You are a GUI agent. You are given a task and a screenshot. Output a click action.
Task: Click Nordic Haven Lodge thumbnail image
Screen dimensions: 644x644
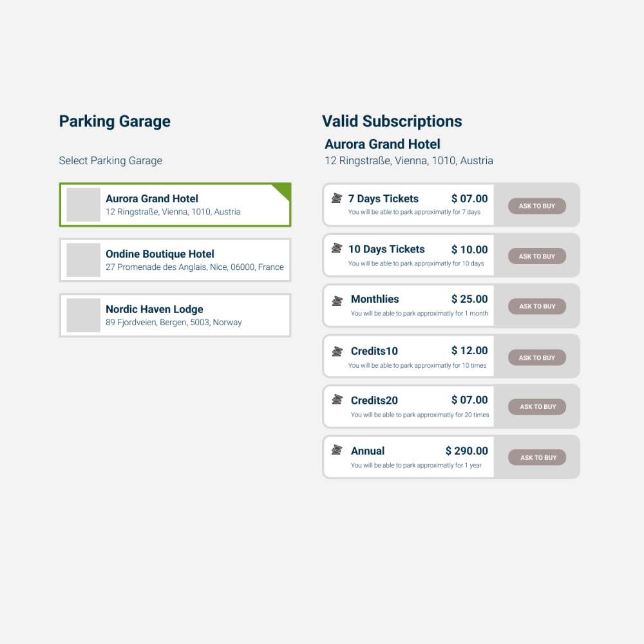tap(84, 316)
